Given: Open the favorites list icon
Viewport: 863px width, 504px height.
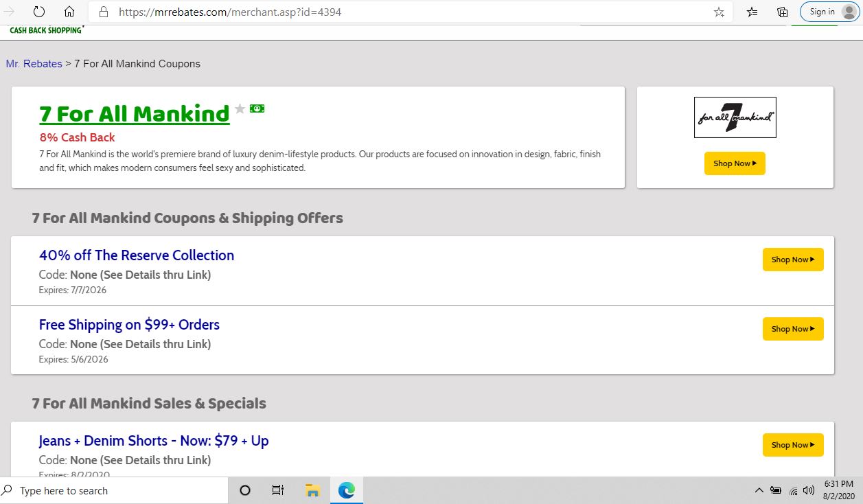Looking at the screenshot, I should point(752,12).
